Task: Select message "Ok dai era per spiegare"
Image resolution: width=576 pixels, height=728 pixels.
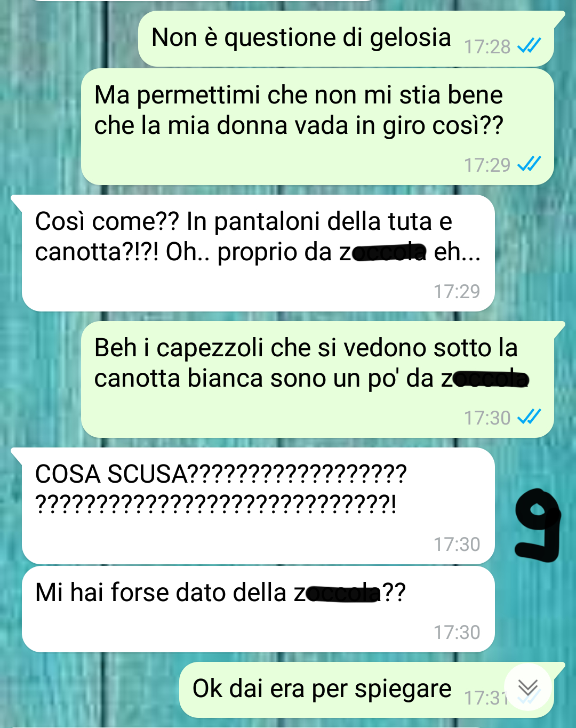Action: click(366, 690)
